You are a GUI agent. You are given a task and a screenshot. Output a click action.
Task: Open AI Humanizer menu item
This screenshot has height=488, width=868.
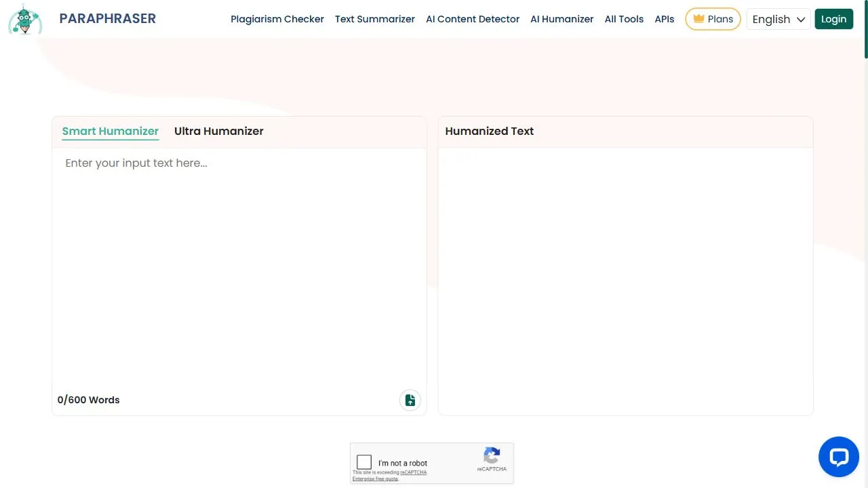tap(562, 19)
